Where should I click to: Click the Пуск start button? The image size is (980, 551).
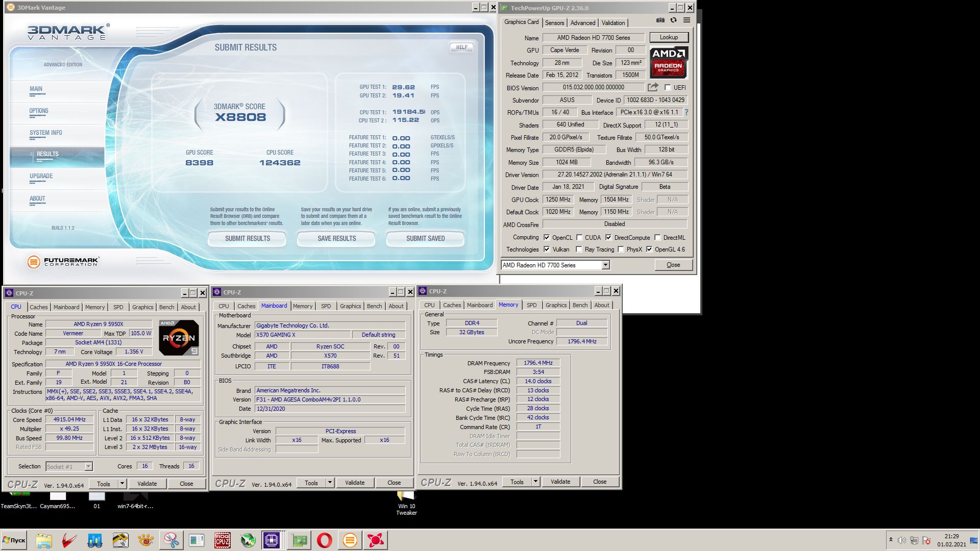[x=14, y=540]
